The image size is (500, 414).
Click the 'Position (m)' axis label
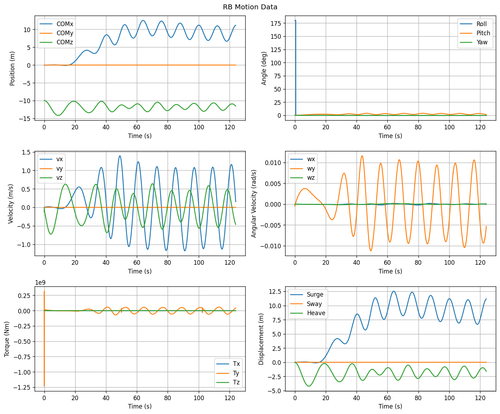point(13,68)
